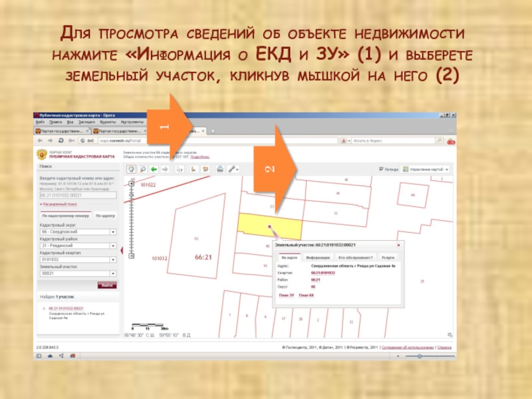Click the zoom-out button below map slider
532x399 pixels.
pos(132,256)
